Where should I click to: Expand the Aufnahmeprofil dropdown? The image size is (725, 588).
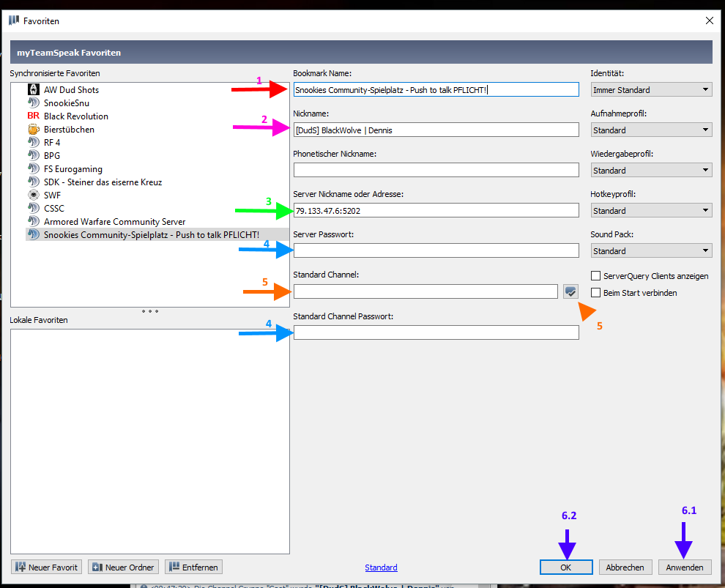pyautogui.click(x=651, y=130)
